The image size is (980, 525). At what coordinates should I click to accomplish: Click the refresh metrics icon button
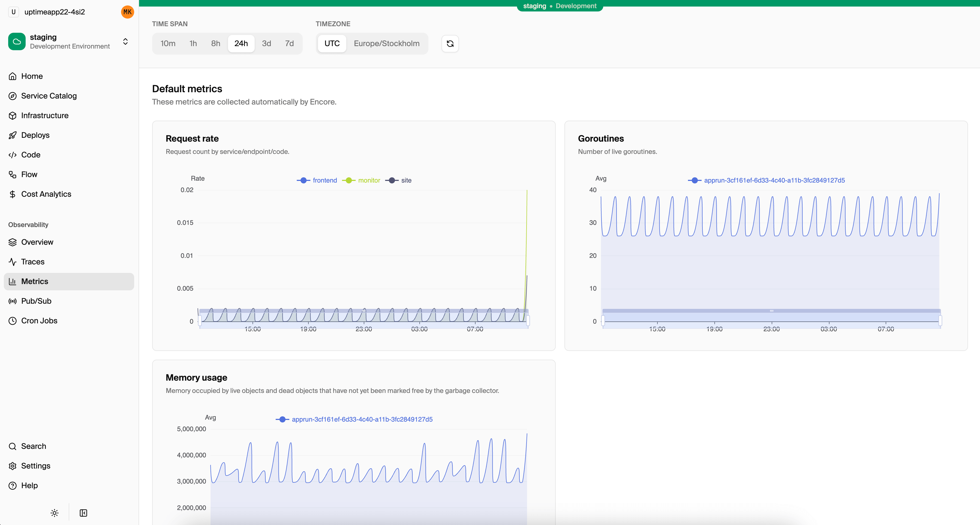(450, 43)
